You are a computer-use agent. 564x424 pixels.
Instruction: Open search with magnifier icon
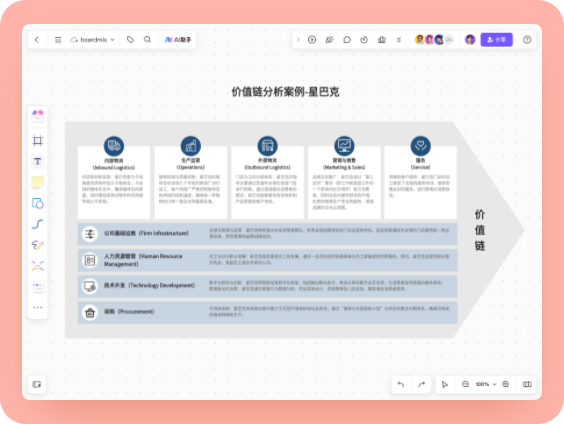point(147,40)
